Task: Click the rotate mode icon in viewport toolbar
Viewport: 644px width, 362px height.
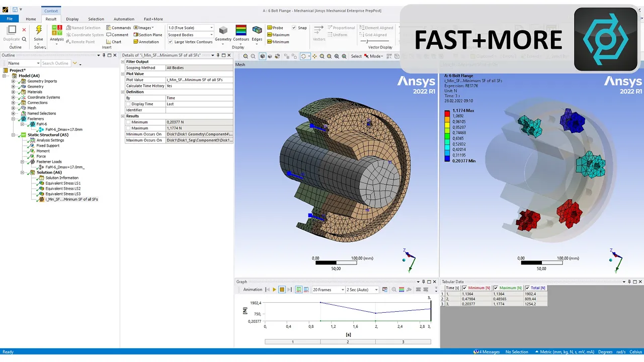Action: [303, 56]
